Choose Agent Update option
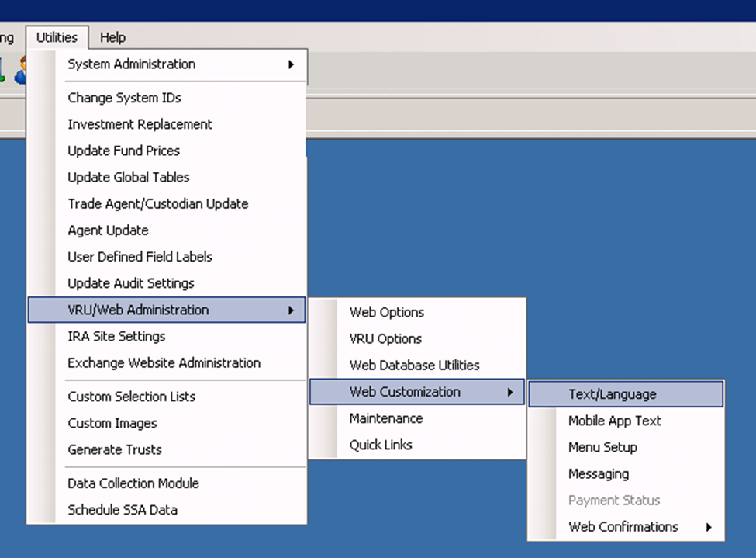This screenshot has width=756, height=558. tap(167, 230)
